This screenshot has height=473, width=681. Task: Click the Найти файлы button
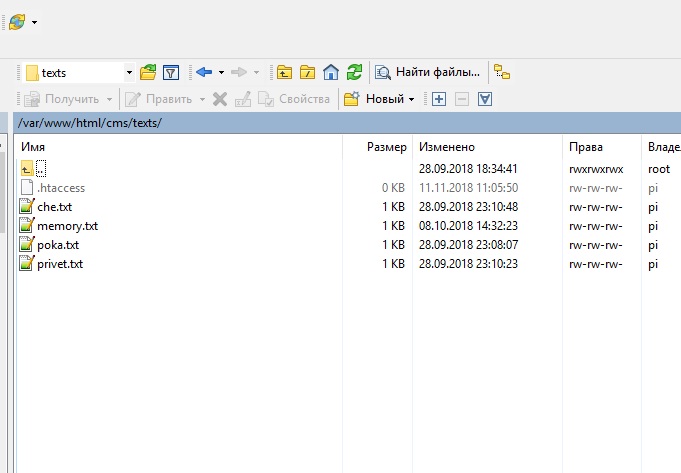pyautogui.click(x=428, y=72)
